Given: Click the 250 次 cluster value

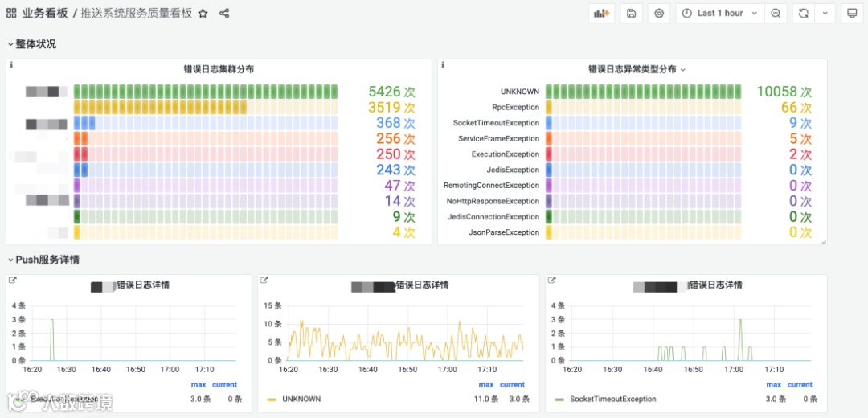Looking at the screenshot, I should point(395,154).
